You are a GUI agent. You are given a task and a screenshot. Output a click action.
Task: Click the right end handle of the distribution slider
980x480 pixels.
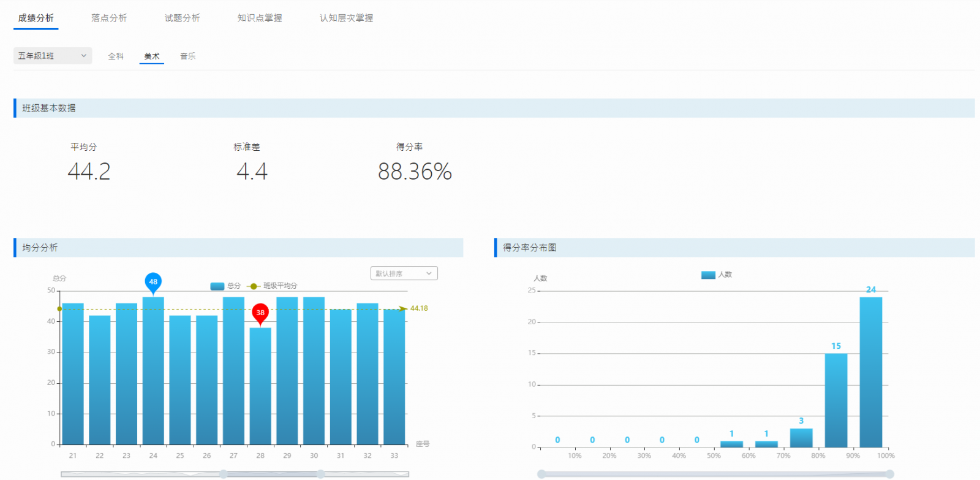tap(889, 474)
